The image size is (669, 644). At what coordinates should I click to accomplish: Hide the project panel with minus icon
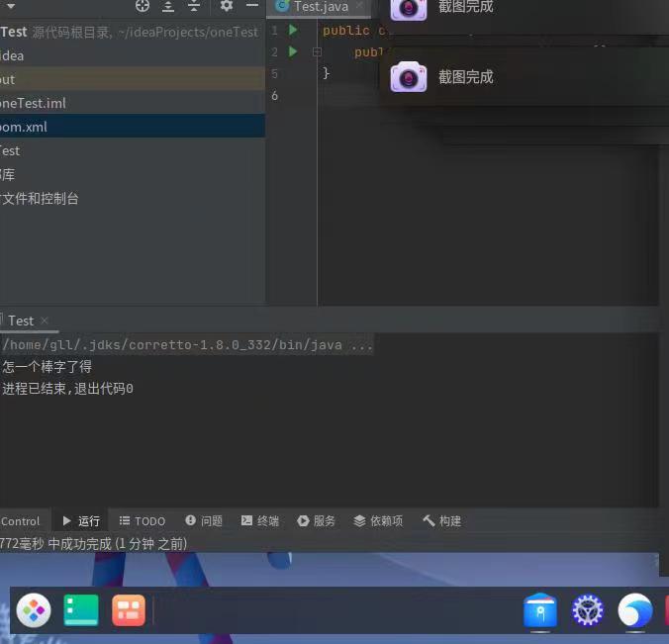pos(252,6)
